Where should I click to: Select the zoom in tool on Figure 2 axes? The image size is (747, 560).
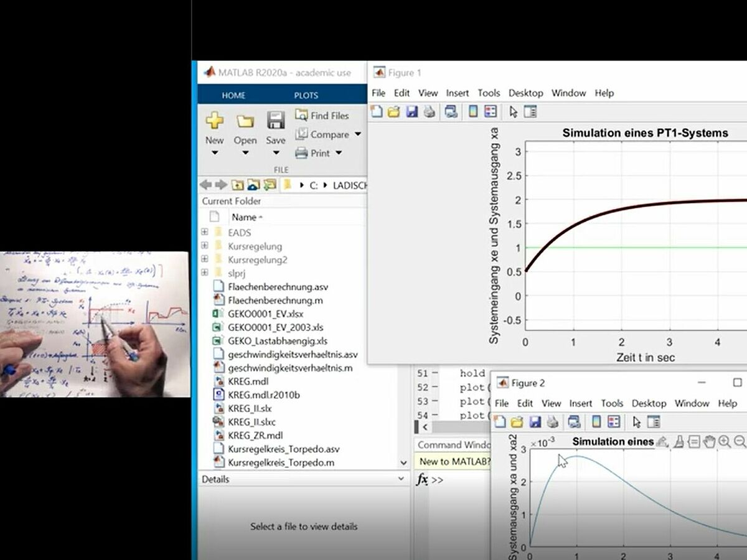click(725, 442)
